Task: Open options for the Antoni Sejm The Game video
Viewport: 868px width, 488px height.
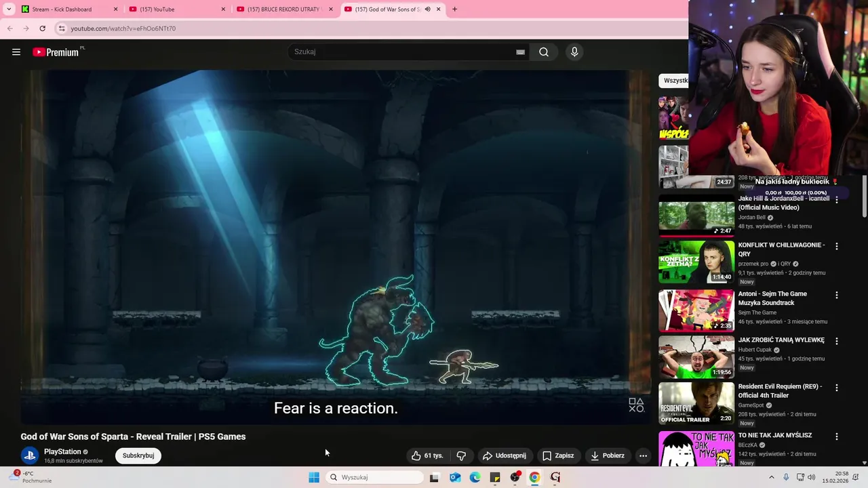Action: pos(836,296)
